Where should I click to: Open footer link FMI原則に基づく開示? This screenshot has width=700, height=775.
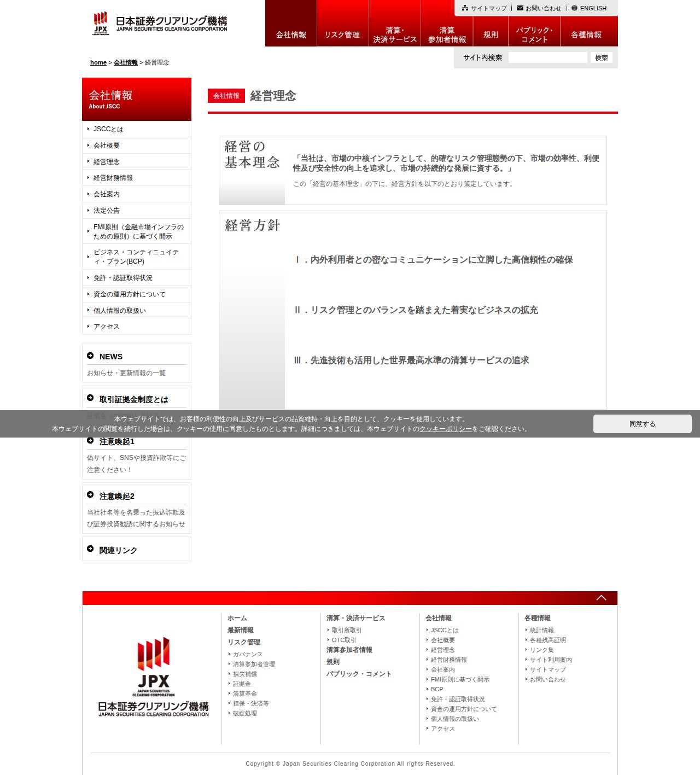pos(460,679)
